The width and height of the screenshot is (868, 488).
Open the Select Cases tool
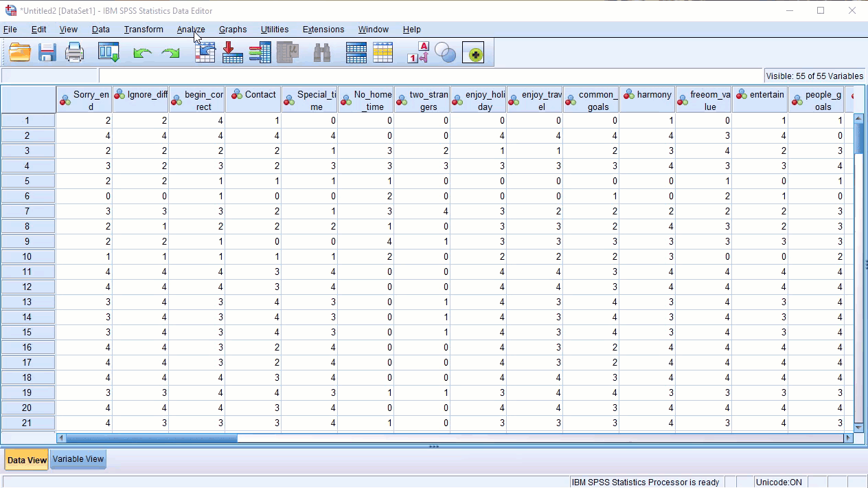tap(383, 52)
